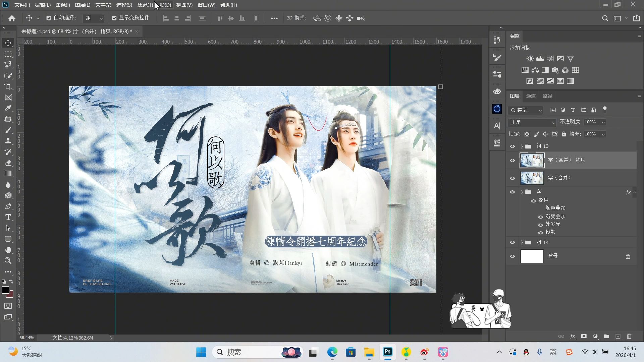Screen dimensions: 644x362
Task: Select the Lasso tool
Action: 8,65
